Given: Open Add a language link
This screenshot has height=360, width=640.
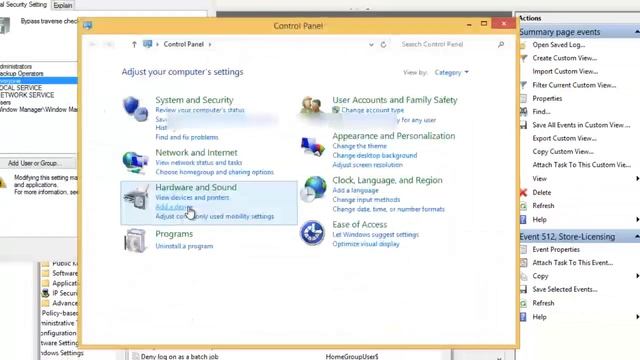Looking at the screenshot, I should tap(356, 190).
